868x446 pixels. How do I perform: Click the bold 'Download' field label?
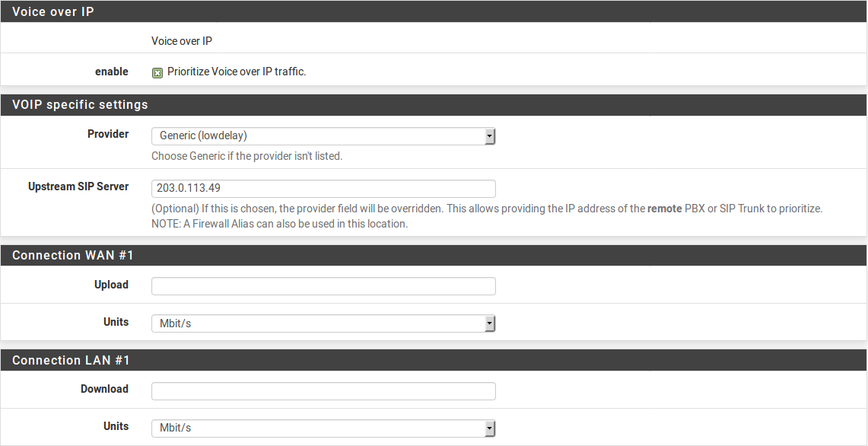pos(104,389)
